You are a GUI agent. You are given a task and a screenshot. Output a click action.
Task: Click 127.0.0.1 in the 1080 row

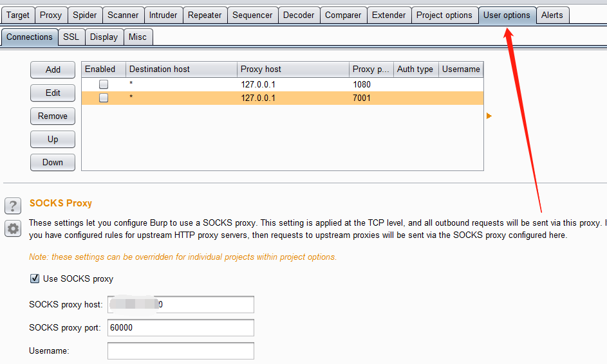coord(258,84)
